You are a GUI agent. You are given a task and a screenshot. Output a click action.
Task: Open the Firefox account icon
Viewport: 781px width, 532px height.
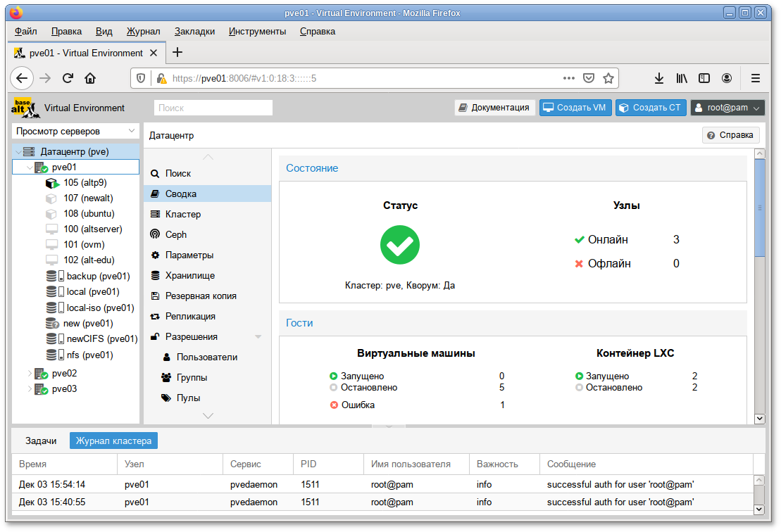[727, 78]
